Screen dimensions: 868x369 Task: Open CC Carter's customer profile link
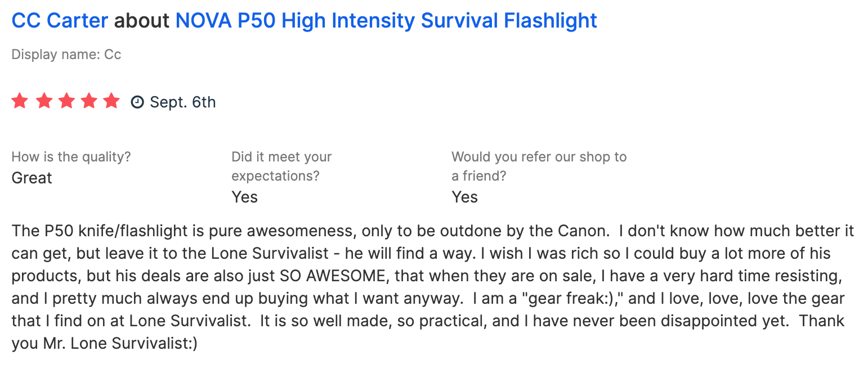point(60,21)
